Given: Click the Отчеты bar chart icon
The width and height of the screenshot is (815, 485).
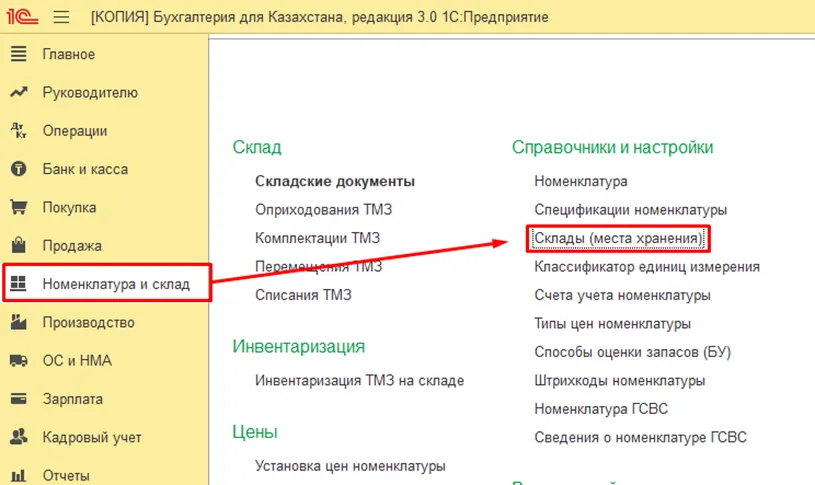Looking at the screenshot, I should [19, 475].
